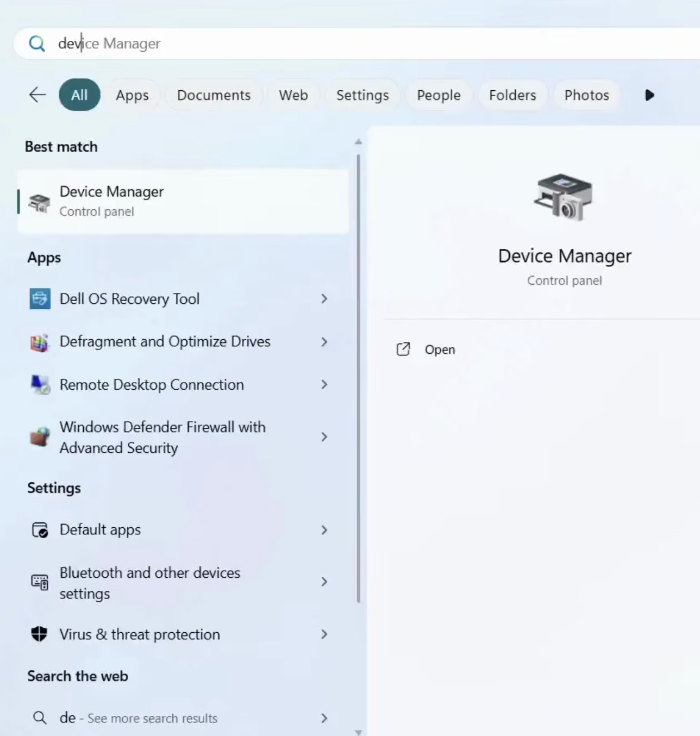700x736 pixels.
Task: Open Virus & threat protection result
Action: (183, 634)
